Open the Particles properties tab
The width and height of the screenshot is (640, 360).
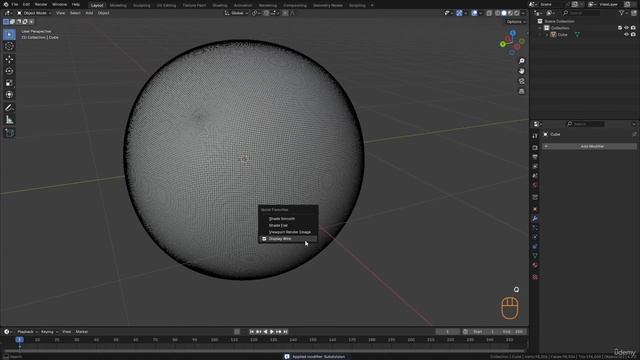pos(535,228)
